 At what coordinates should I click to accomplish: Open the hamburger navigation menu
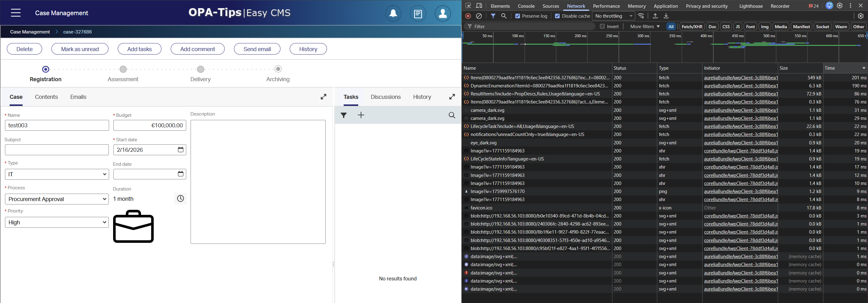point(15,13)
